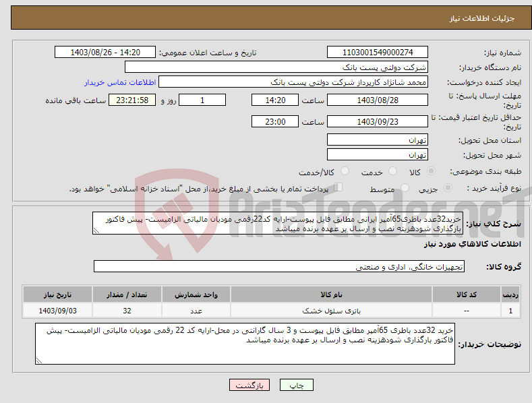Click the چاپ (print) button
This screenshot has height=403, width=532.
(x=296, y=385)
